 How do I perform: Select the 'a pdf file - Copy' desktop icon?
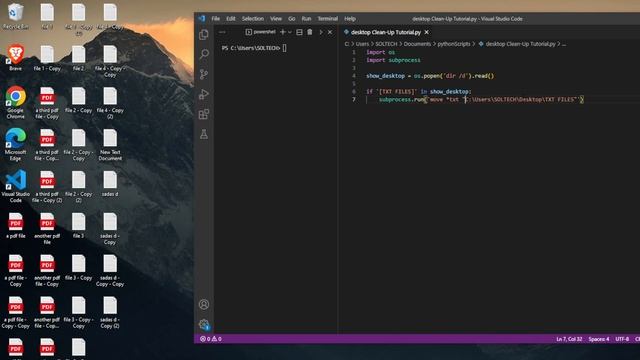point(16,271)
